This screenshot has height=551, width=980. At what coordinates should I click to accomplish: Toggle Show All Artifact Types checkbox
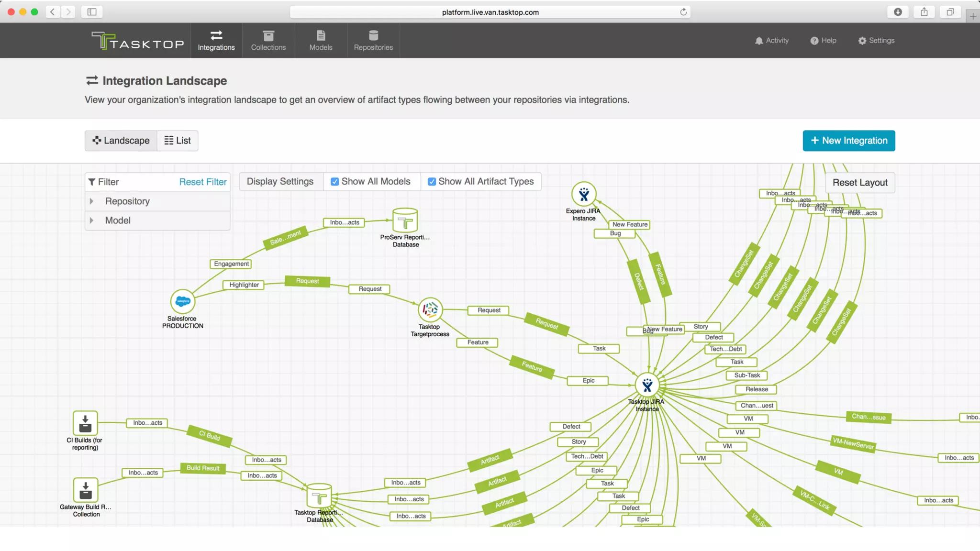[x=432, y=182]
